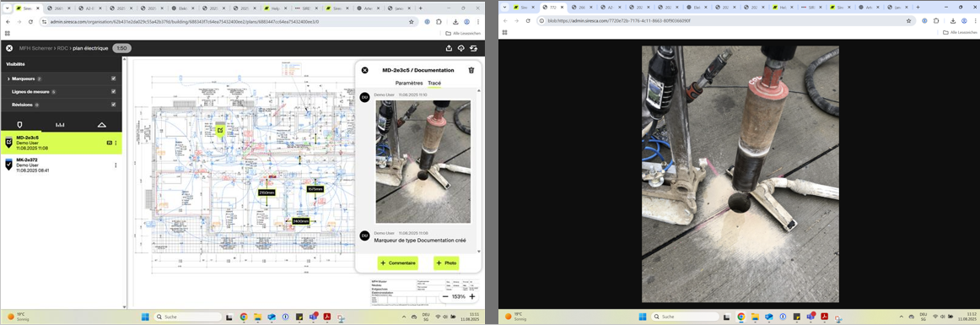Toggle the Lignes de mesure checkbox
The height and width of the screenshot is (325, 980).
click(x=113, y=91)
